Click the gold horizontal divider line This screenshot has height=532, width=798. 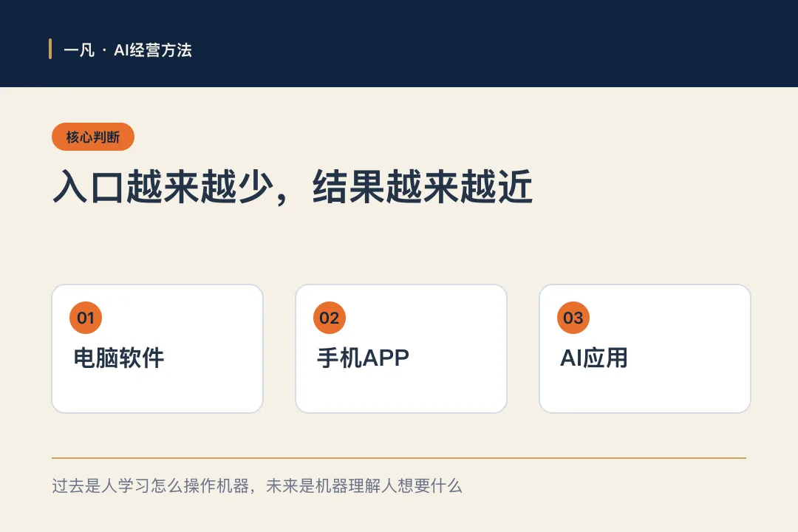pyautogui.click(x=398, y=457)
